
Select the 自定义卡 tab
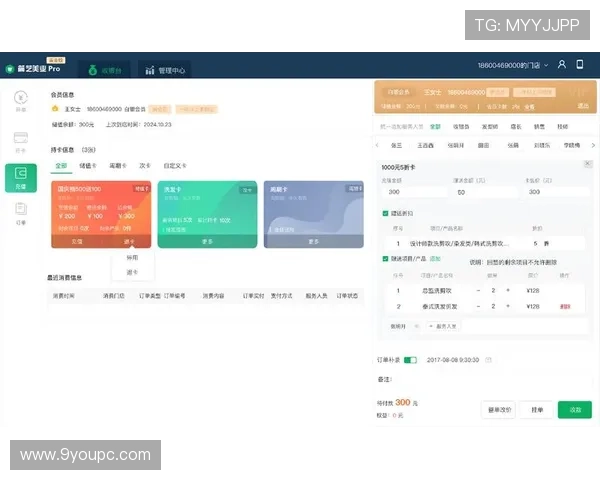pos(175,166)
